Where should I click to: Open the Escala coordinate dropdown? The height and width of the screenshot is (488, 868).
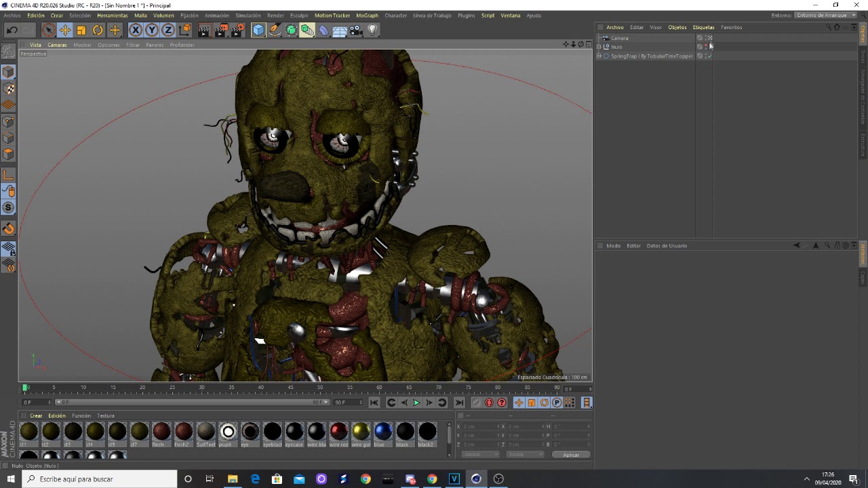524,455
